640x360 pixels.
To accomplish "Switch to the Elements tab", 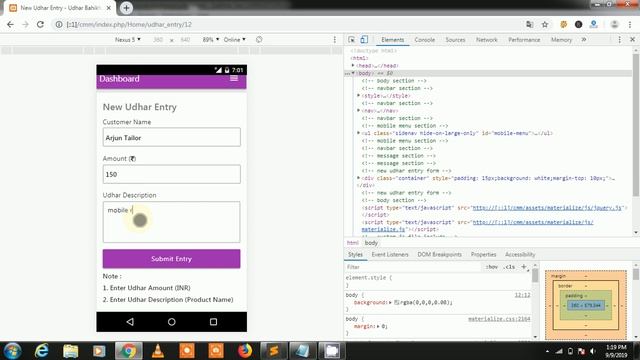I will click(x=392, y=40).
